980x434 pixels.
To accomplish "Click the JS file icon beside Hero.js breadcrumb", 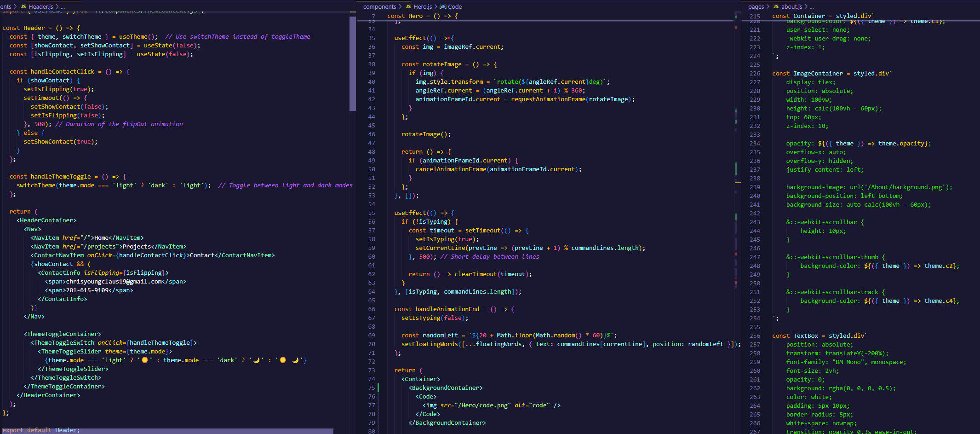I will pyautogui.click(x=408, y=6).
